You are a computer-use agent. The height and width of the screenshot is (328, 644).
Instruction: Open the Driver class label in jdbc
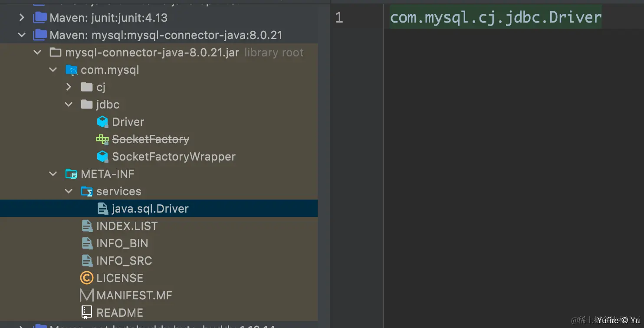[128, 122]
